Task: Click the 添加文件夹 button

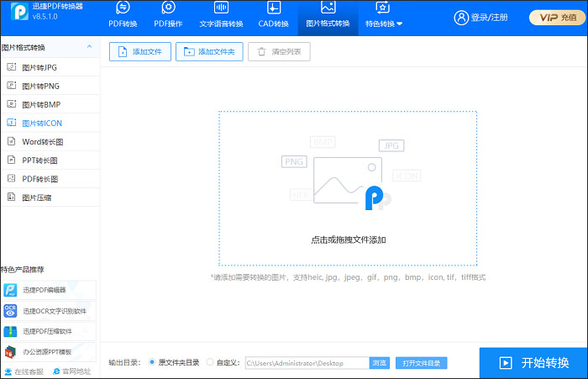Action: [x=209, y=51]
